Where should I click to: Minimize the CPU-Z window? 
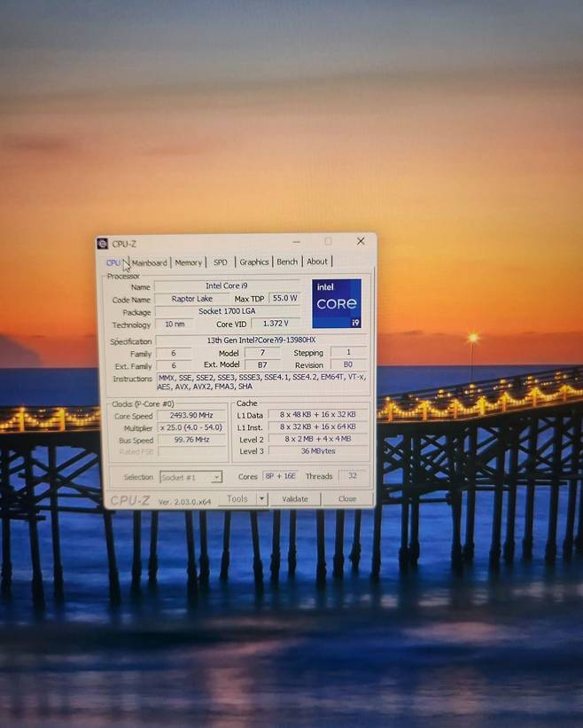(296, 242)
